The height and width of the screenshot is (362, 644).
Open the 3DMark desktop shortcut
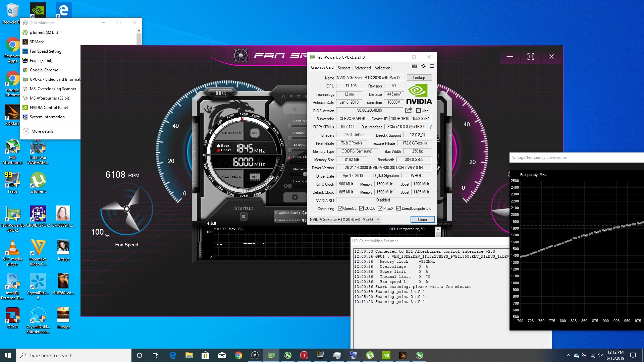[13, 115]
